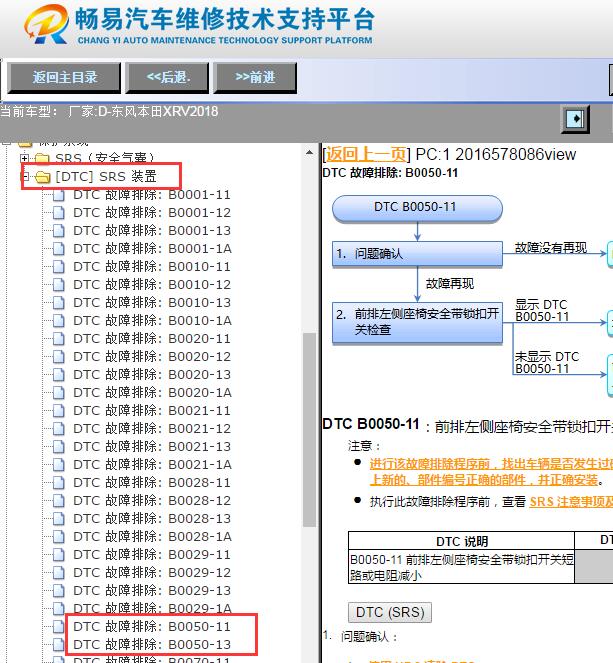The height and width of the screenshot is (663, 613).
Task: Select DTC 故障排除: B0050-11 entry
Action: click(x=152, y=626)
